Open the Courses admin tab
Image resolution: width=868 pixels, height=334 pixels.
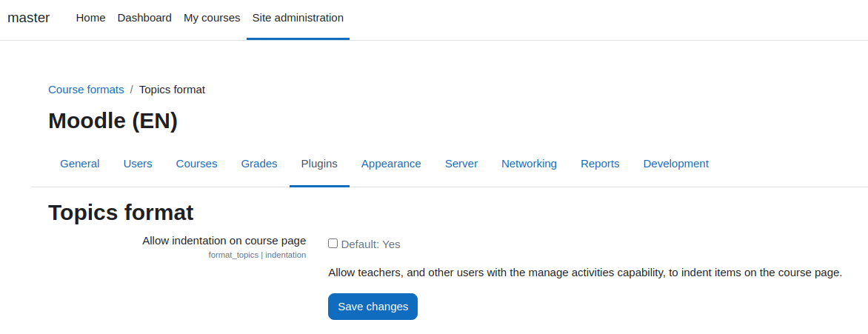tap(196, 164)
